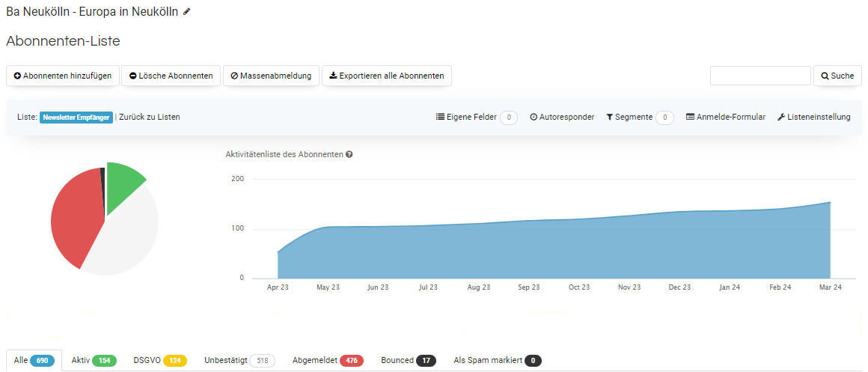Export all subscribers with Exportieren button
This screenshot has height=372, width=868.
pyautogui.click(x=387, y=76)
